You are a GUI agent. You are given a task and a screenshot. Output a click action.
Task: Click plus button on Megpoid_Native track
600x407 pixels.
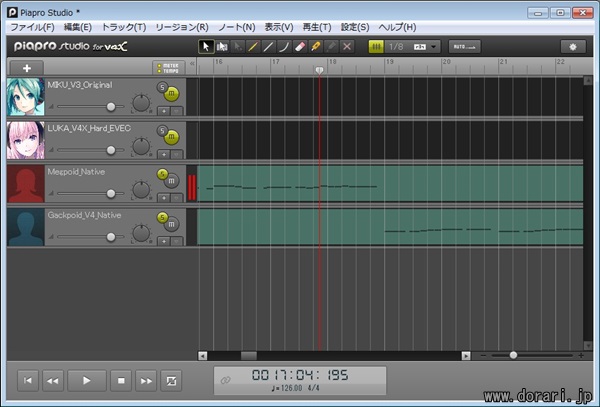click(164, 198)
